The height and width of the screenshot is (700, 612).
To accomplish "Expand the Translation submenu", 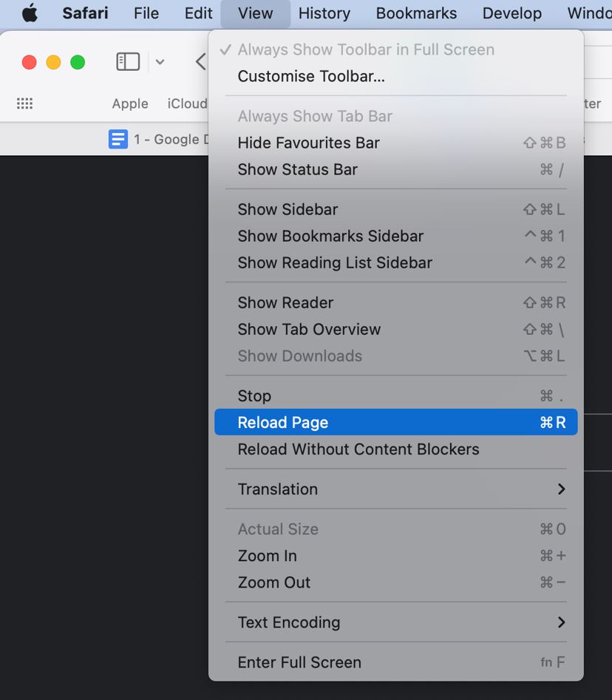I will tap(396, 489).
